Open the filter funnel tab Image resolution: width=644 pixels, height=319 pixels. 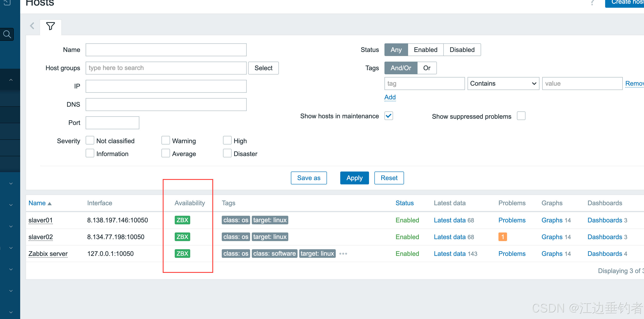(50, 26)
